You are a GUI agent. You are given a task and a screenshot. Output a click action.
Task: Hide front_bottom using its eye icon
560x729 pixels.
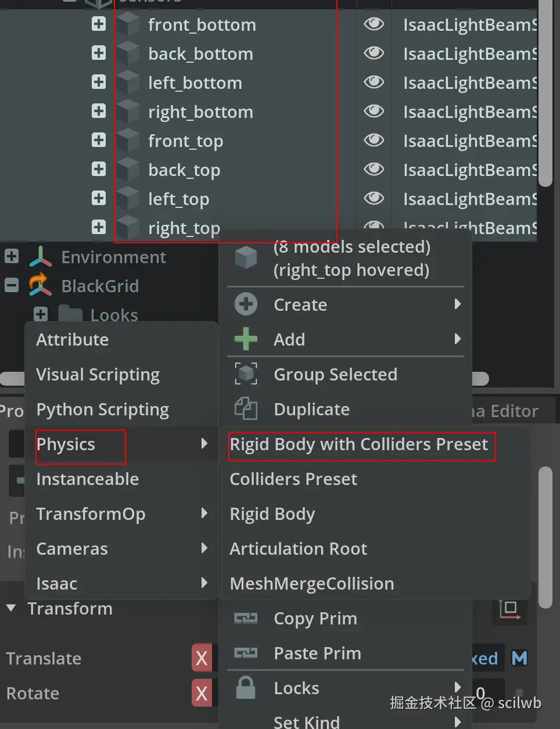pyautogui.click(x=374, y=24)
